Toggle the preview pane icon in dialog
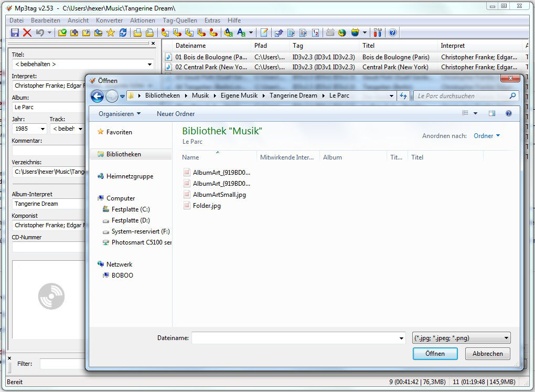The height and width of the screenshot is (392, 535). [x=492, y=113]
